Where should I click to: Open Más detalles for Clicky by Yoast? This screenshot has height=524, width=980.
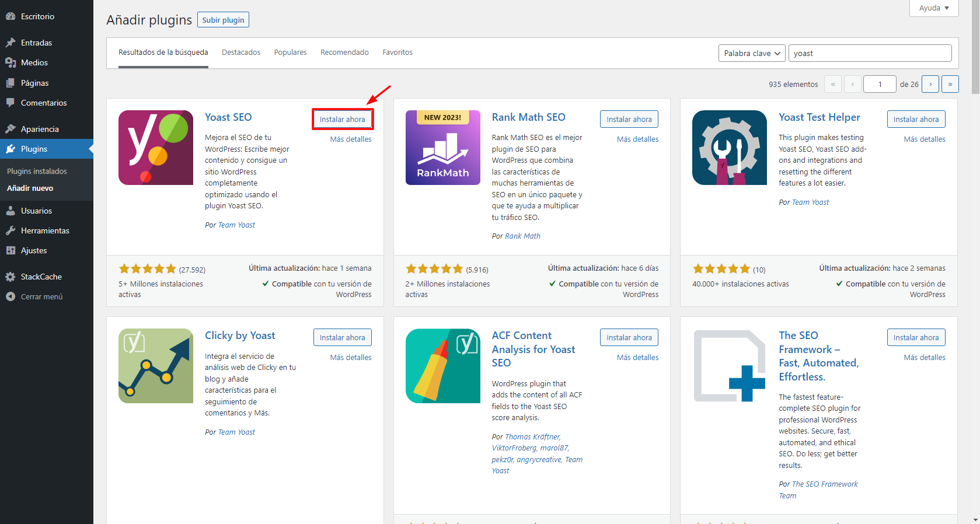tap(351, 357)
